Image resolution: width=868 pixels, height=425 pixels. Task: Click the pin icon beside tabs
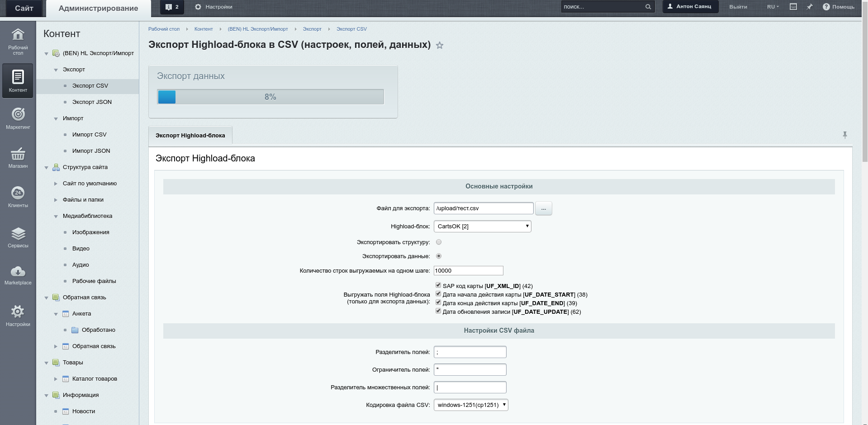coord(845,135)
